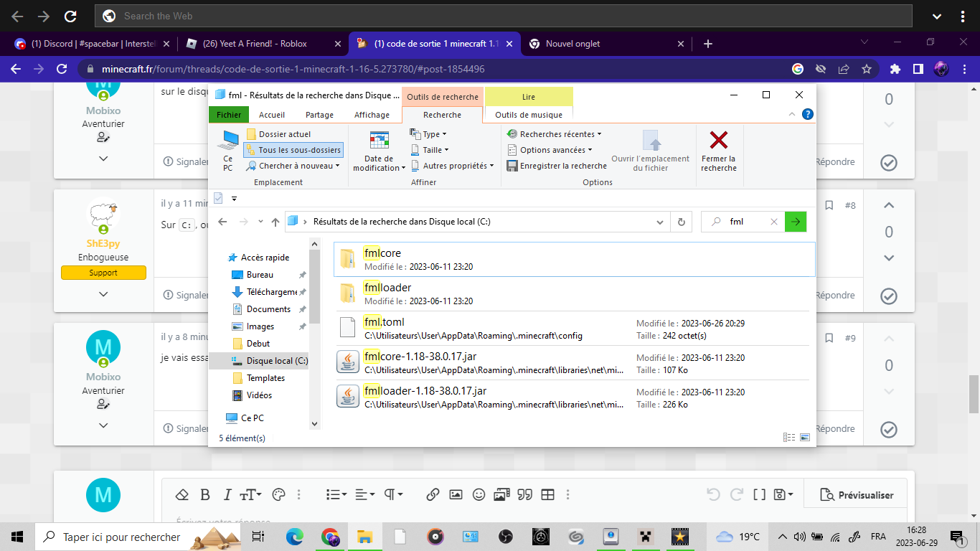980x551 pixels.
Task: Apply bold in the reply editor
Action: 205,494
